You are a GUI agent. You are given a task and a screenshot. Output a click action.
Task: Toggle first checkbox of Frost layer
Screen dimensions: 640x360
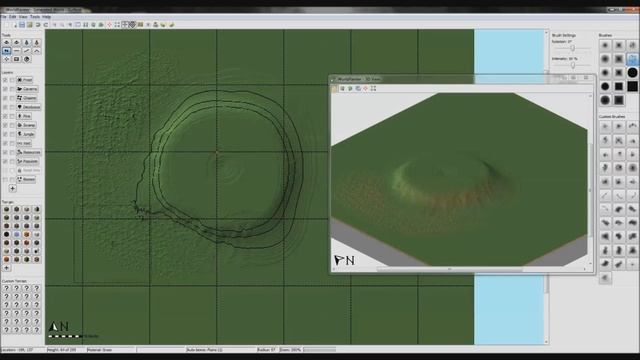tap(5, 80)
